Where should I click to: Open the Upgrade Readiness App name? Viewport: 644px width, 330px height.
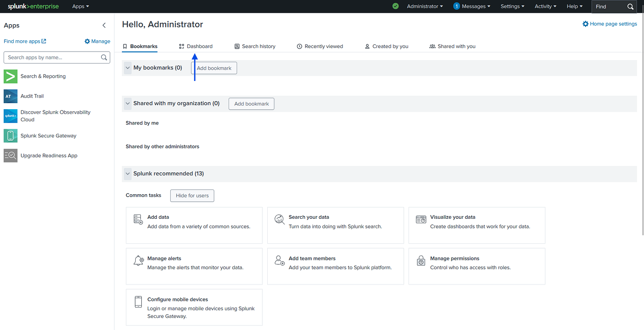pyautogui.click(x=49, y=156)
